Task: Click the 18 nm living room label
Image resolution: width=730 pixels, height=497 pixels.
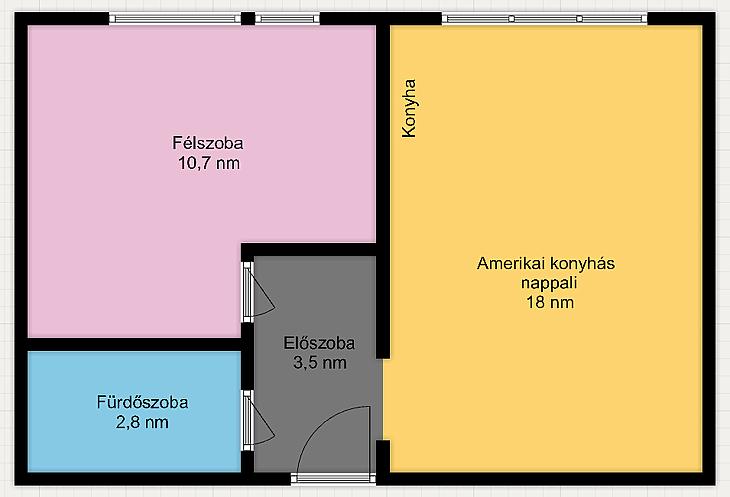Action: 550,302
